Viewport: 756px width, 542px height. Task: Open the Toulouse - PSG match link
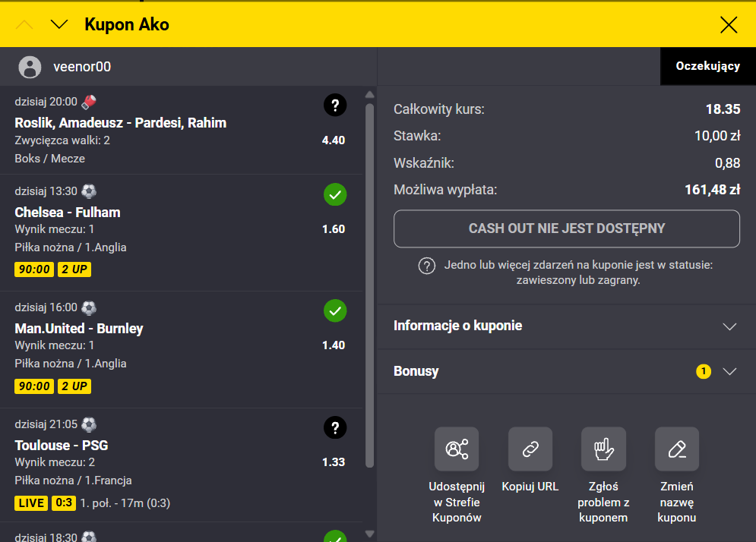[62, 445]
